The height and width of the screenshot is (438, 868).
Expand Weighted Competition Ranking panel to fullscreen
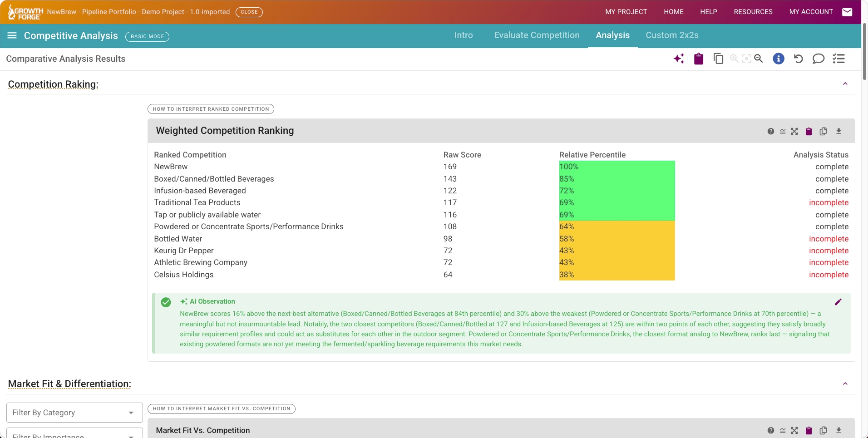[x=794, y=131]
